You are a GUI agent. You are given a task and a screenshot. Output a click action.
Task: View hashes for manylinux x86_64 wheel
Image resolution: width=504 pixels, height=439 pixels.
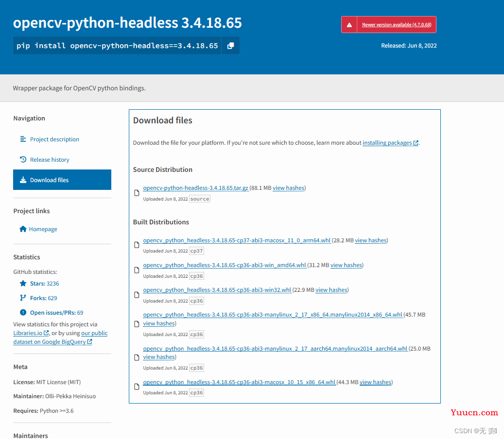[x=159, y=323]
